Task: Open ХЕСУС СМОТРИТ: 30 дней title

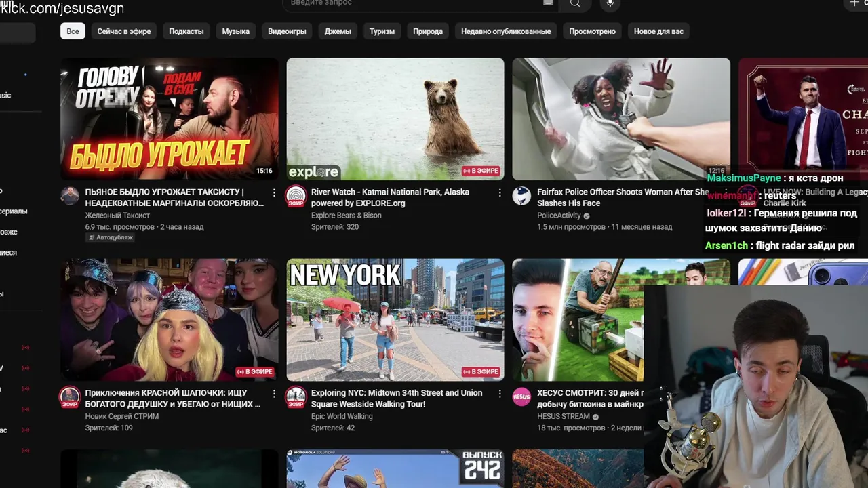Action: [591, 398]
